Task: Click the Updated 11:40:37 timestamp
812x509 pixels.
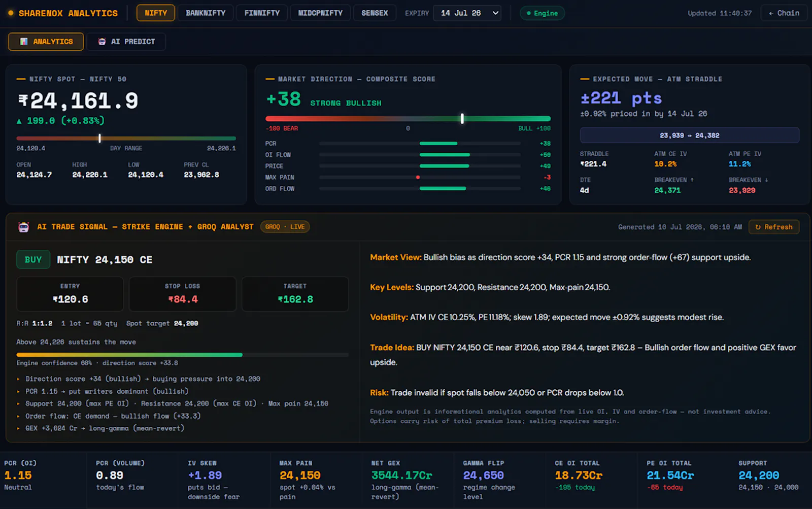Action: (x=720, y=13)
